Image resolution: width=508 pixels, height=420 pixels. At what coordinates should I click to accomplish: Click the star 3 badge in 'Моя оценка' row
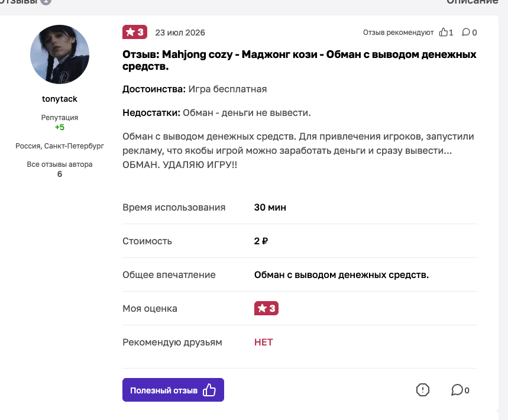pos(266,308)
